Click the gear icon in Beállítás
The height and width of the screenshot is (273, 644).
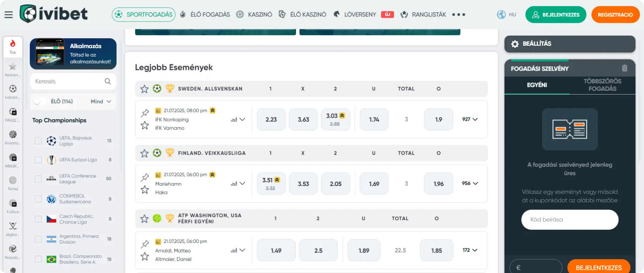pyautogui.click(x=515, y=44)
